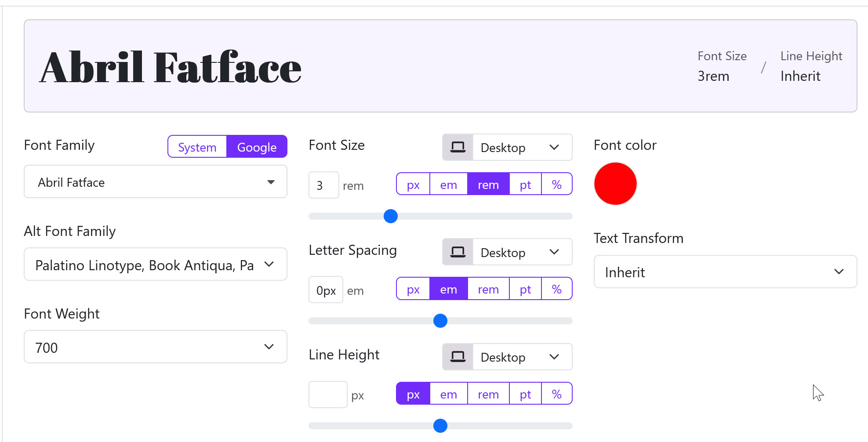Click the laptop icon beside Font Size
The height and width of the screenshot is (442, 868).
coord(458,147)
